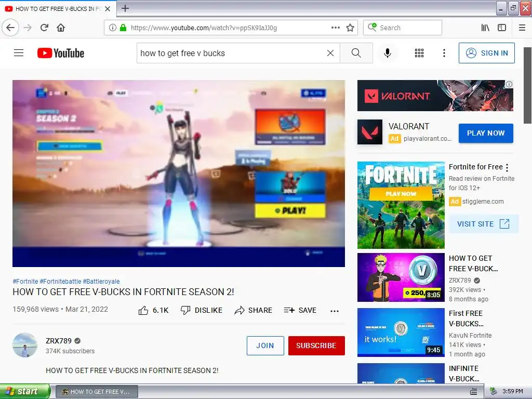Open the INFINITE V-BUCK... video title
Viewport: 532px width, 399px height.
click(464, 373)
